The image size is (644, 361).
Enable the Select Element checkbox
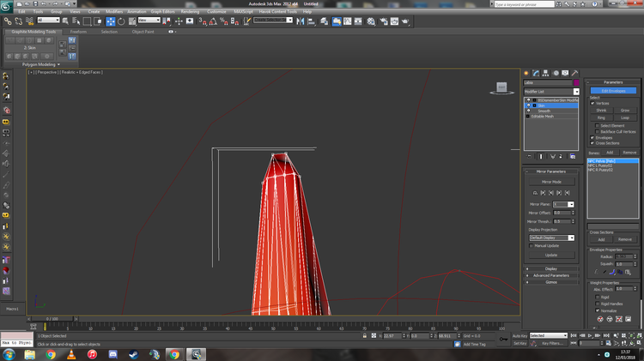coord(597,125)
